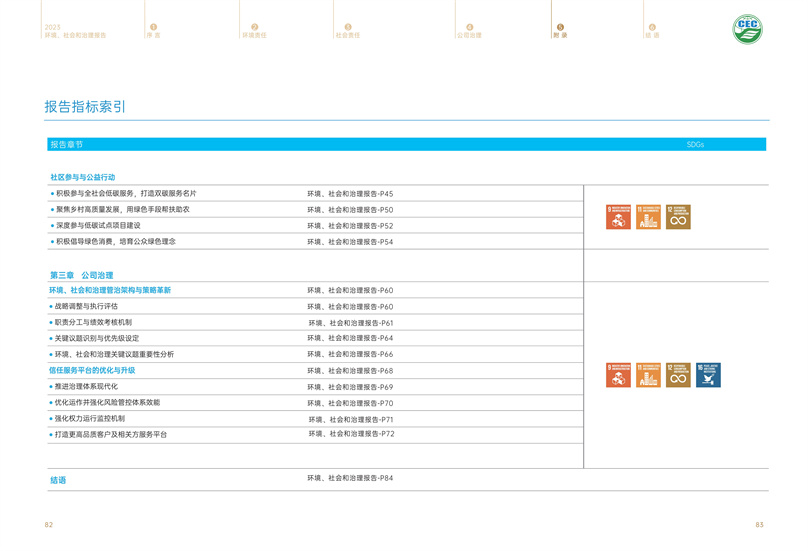
Task: Click SDG 9 icon in corporate governance row
Action: pos(618,375)
